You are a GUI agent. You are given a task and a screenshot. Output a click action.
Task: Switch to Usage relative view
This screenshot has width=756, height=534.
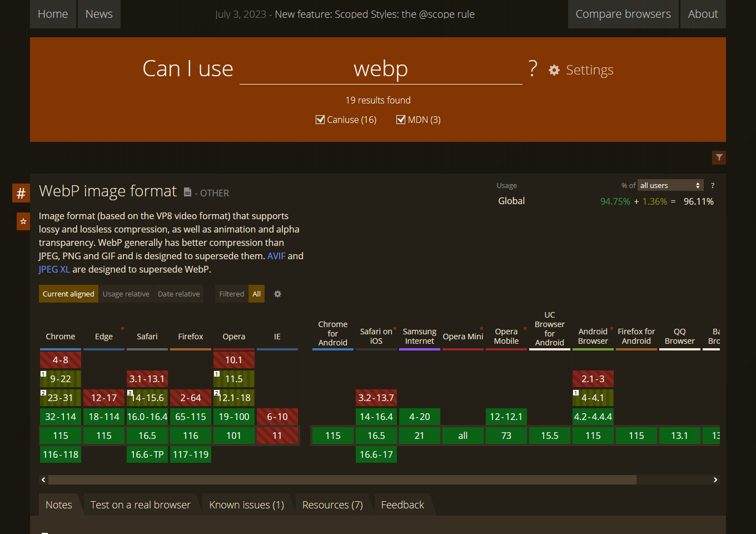[x=126, y=294]
